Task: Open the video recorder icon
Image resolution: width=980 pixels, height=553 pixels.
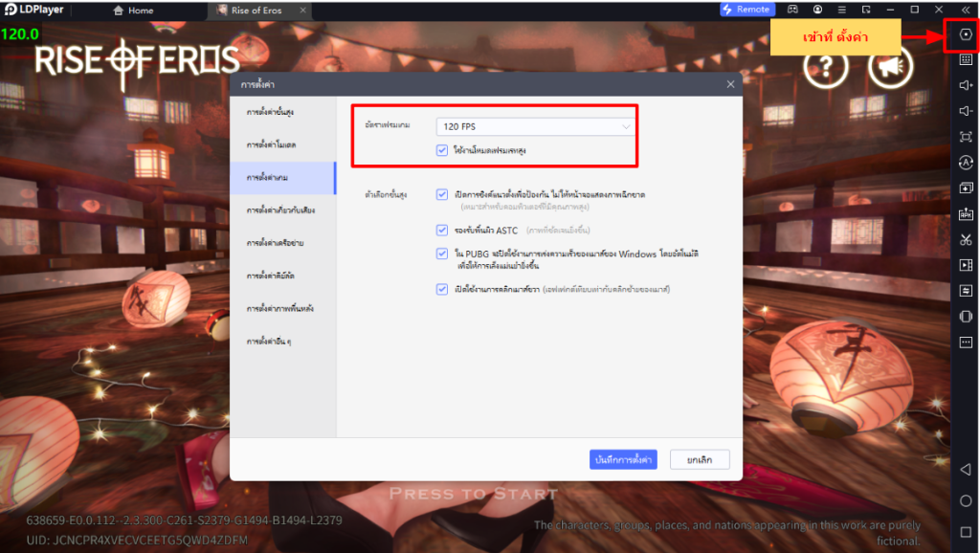Action: click(x=966, y=265)
